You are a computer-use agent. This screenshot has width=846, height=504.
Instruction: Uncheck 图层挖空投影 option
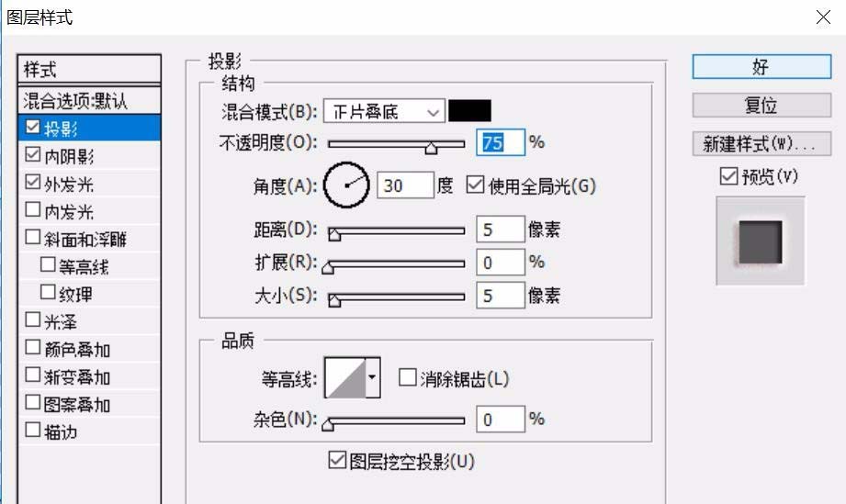(x=336, y=461)
